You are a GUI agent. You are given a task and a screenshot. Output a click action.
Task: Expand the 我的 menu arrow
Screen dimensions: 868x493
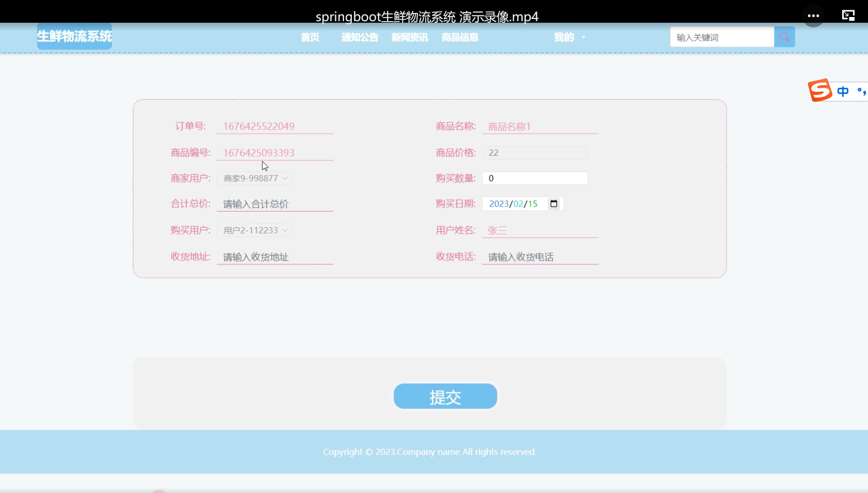(x=583, y=38)
